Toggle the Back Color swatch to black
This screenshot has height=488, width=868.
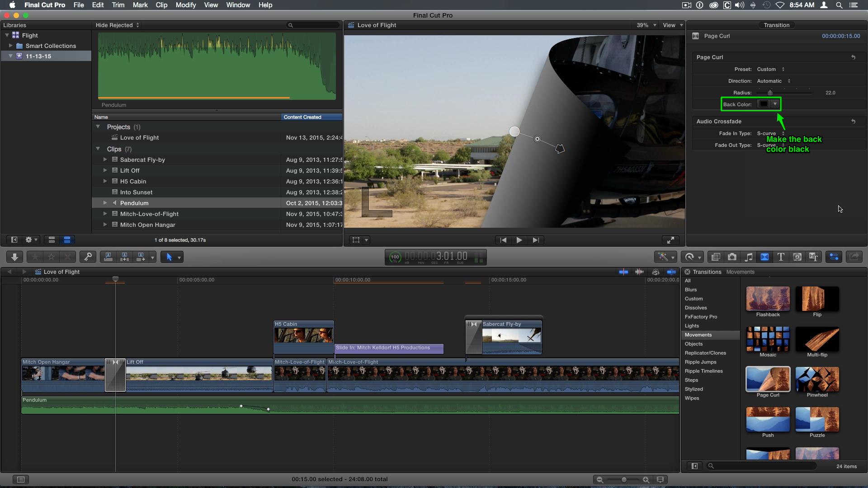[x=764, y=104]
